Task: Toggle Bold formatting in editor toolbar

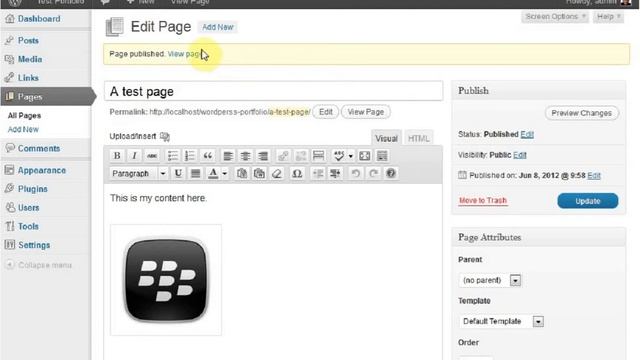Action: point(117,156)
